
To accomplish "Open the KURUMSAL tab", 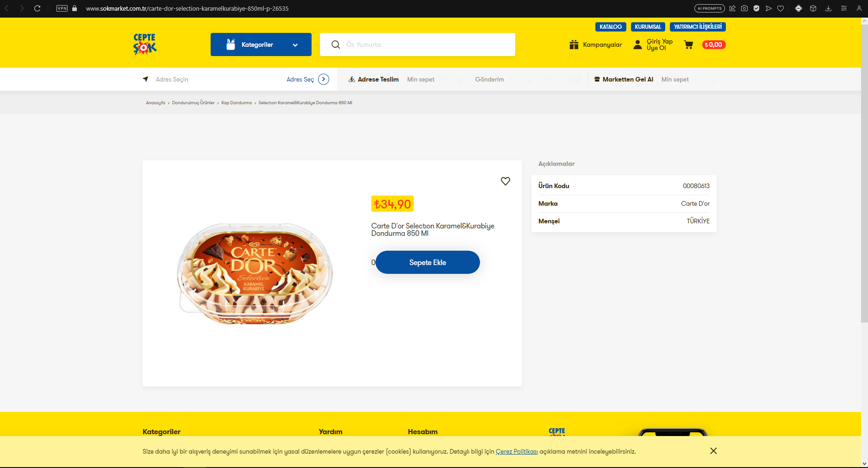I will [x=648, y=27].
